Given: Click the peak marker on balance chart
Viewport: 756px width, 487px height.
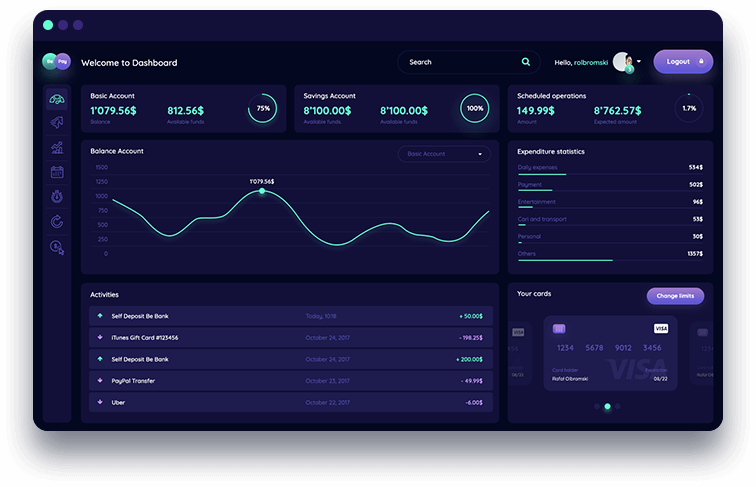Looking at the screenshot, I should (x=262, y=191).
